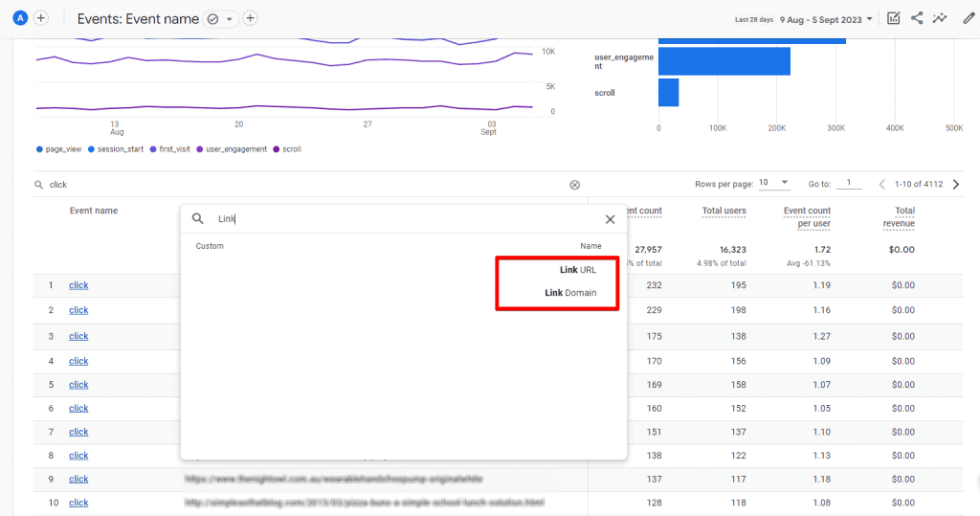The height and width of the screenshot is (516, 980).
Task: Click the user_engagement bar in bar chart
Action: tap(724, 61)
